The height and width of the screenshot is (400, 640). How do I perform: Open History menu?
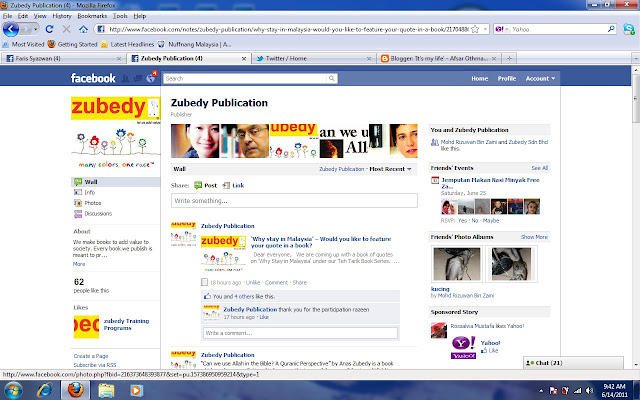62,16
